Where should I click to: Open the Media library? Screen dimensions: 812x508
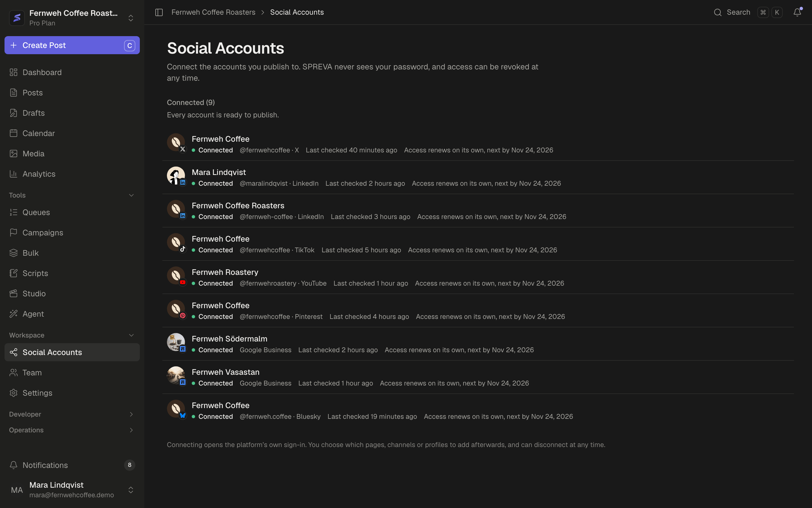[72, 154]
